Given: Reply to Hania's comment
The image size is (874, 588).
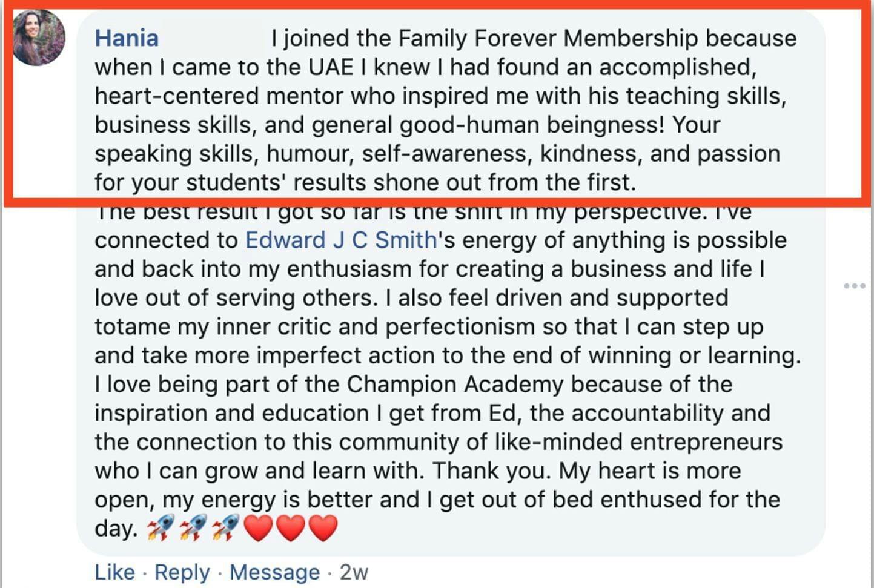Looking at the screenshot, I should click(182, 572).
